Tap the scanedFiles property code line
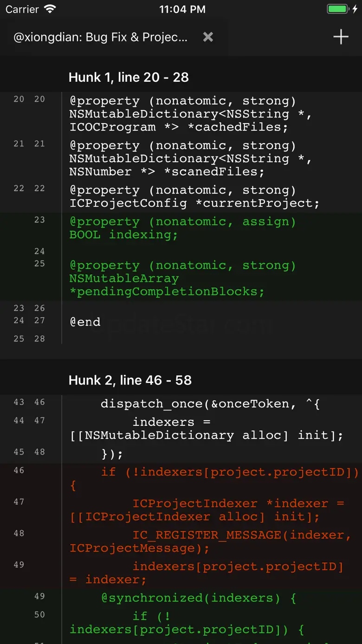Screen dimensions: 362x644 [x=190, y=159]
